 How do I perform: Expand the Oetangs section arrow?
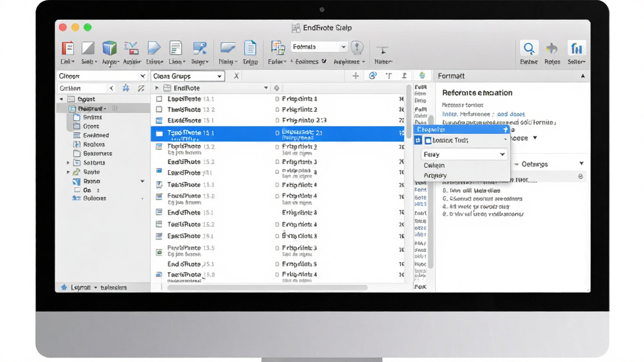(x=581, y=164)
